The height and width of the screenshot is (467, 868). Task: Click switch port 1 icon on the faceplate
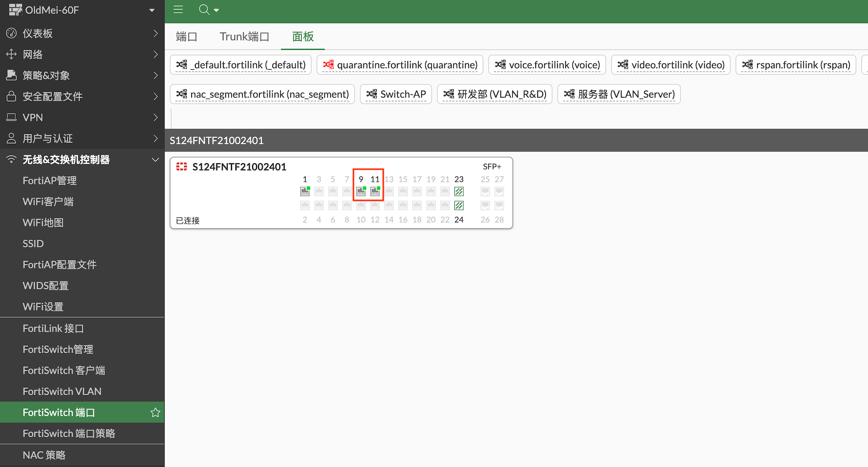coord(305,192)
